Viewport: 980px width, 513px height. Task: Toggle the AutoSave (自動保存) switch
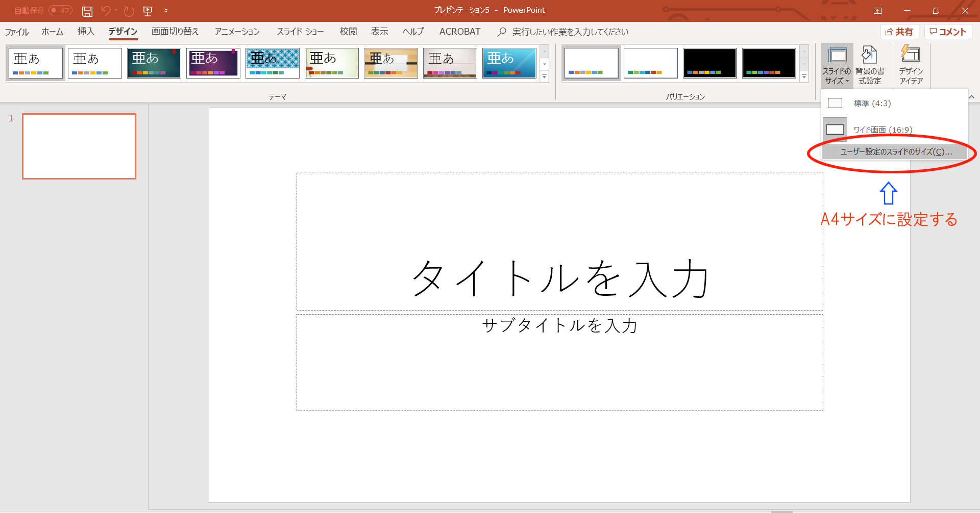pos(60,11)
